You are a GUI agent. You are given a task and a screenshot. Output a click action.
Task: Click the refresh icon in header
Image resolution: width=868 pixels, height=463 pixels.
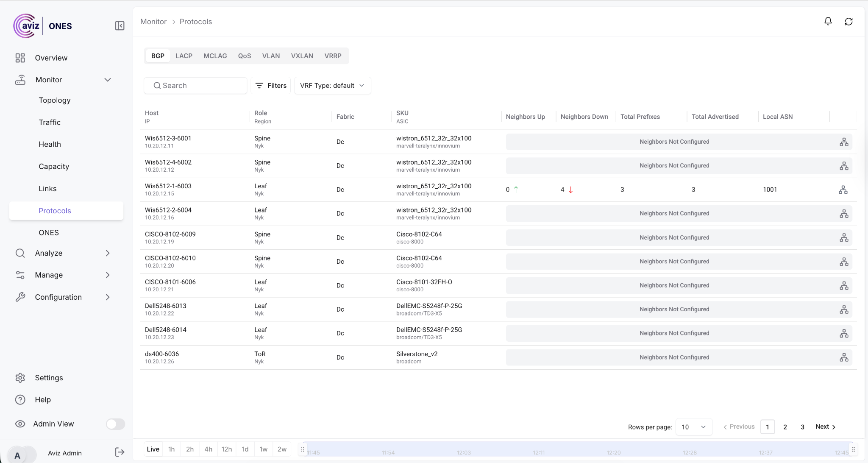pyautogui.click(x=849, y=22)
